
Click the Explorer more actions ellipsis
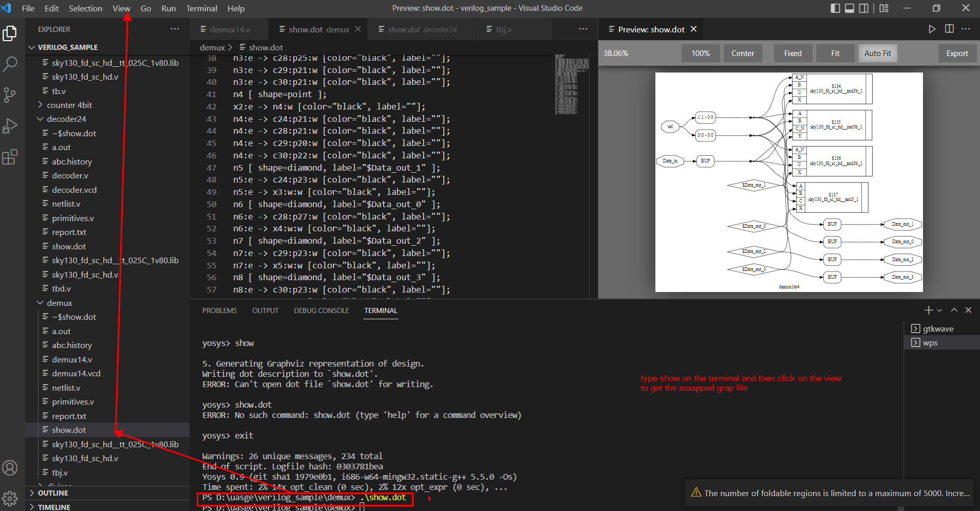tap(175, 29)
